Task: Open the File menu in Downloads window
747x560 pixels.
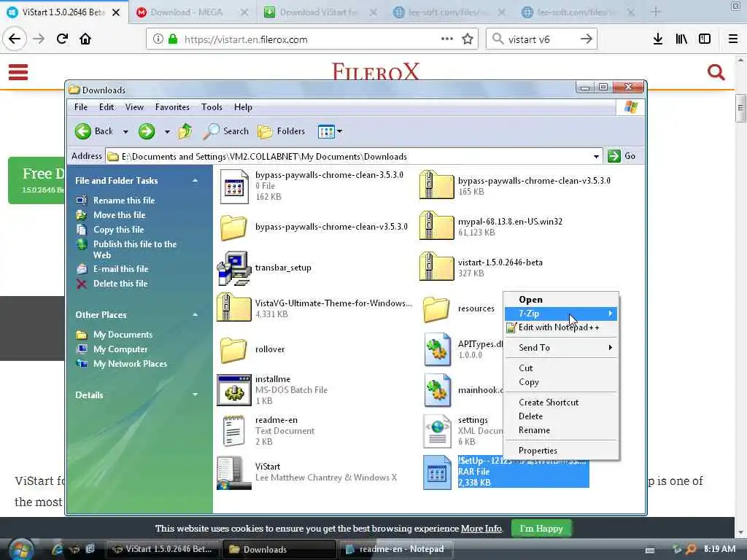Action: (81, 107)
